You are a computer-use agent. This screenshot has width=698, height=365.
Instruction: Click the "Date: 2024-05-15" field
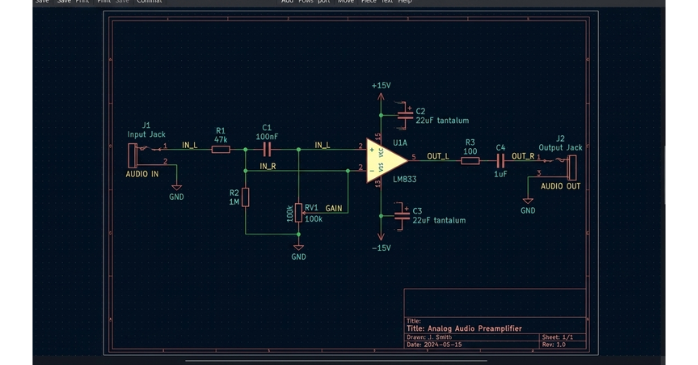[x=434, y=345]
